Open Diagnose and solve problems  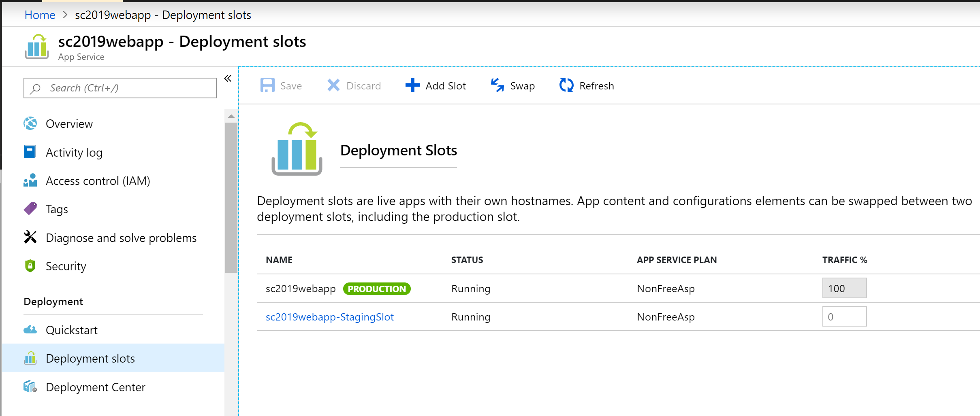(x=121, y=238)
